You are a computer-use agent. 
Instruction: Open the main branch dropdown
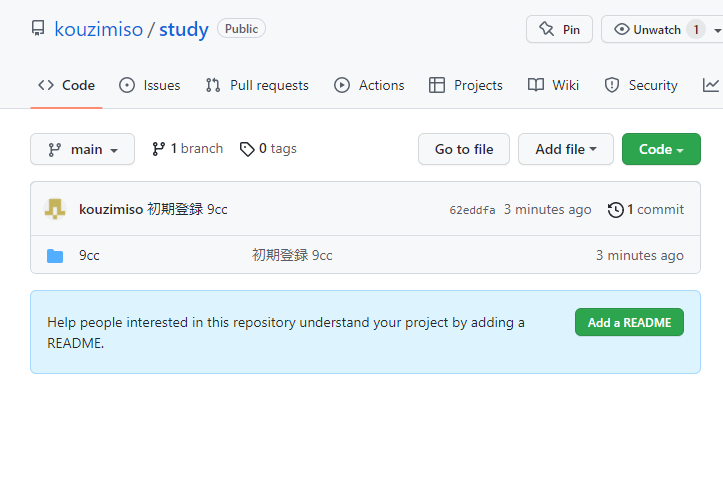click(82, 149)
